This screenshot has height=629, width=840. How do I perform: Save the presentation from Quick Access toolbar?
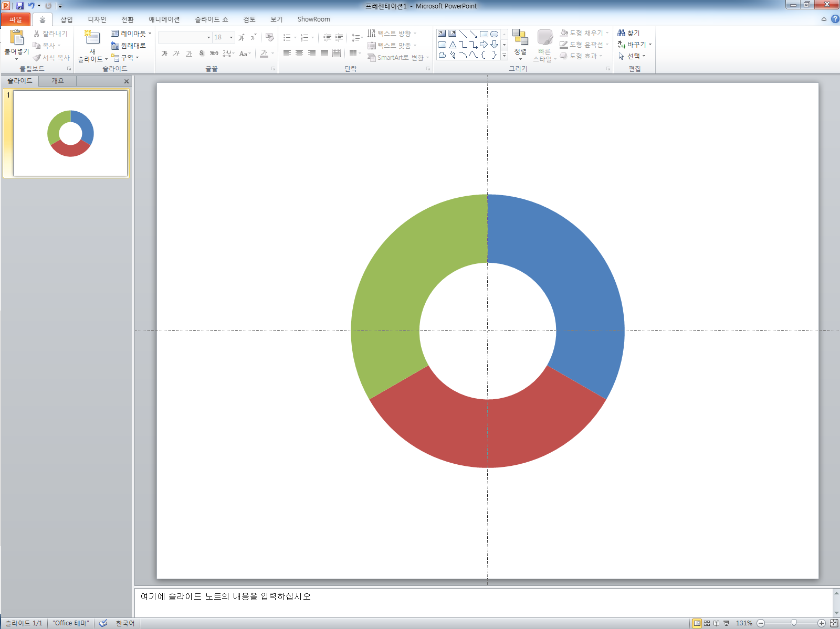coord(20,6)
